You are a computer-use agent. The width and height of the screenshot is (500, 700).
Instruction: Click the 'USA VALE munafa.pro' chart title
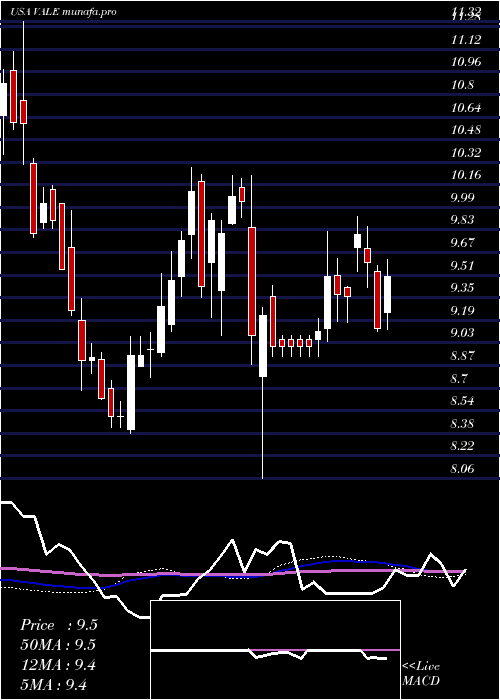[63, 12]
